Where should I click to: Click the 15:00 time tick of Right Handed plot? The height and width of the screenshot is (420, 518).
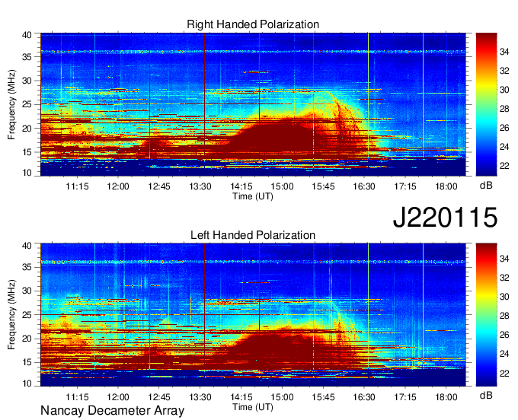point(282,186)
